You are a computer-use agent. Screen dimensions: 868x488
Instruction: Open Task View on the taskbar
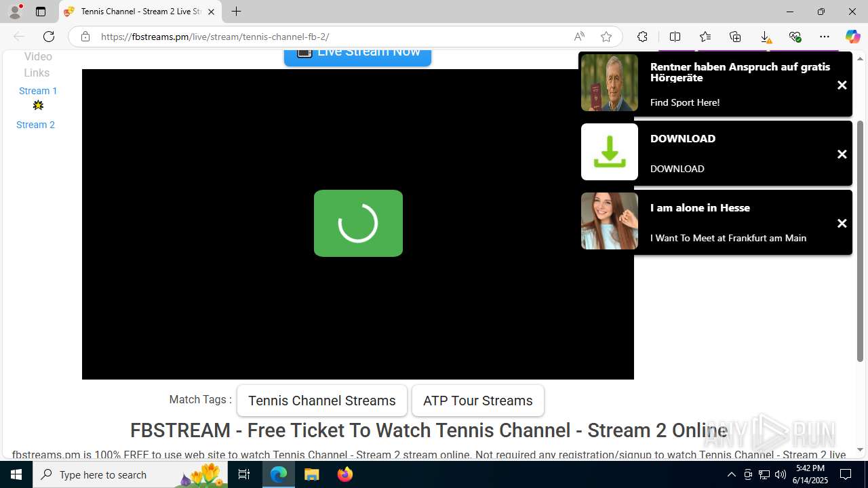[244, 474]
